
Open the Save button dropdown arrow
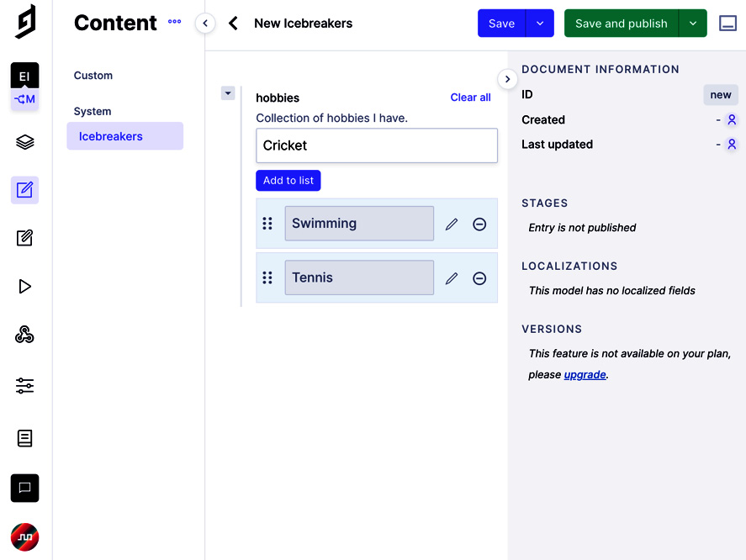540,23
